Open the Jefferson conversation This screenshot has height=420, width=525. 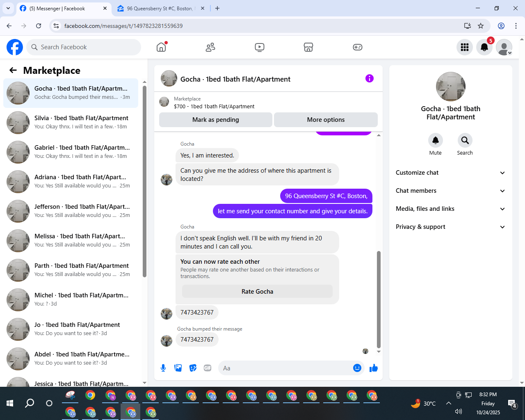coord(71,211)
